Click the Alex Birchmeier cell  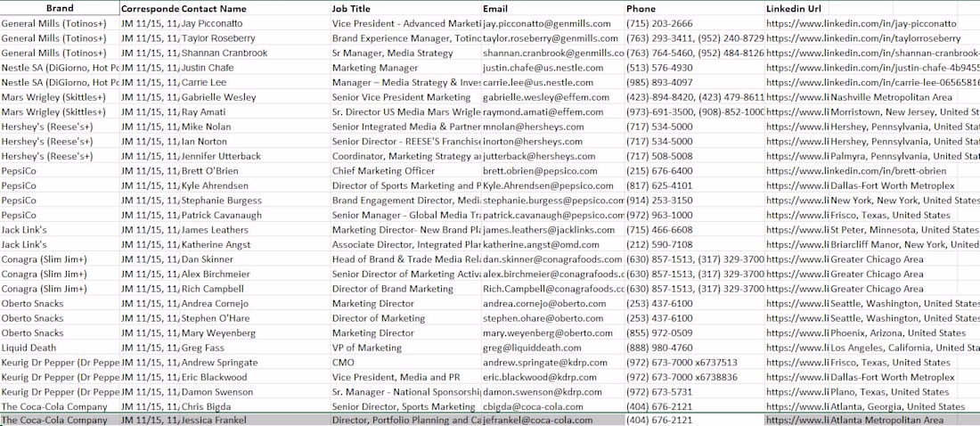255,274
